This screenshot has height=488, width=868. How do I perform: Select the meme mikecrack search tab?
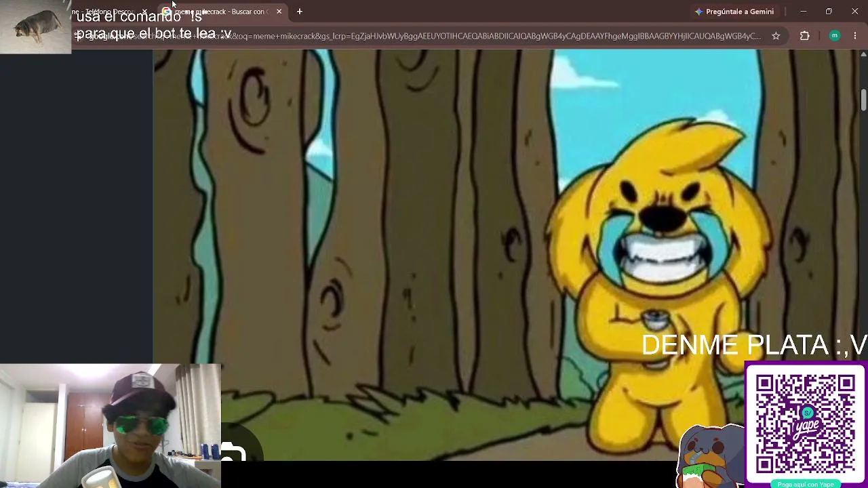pyautogui.click(x=221, y=12)
